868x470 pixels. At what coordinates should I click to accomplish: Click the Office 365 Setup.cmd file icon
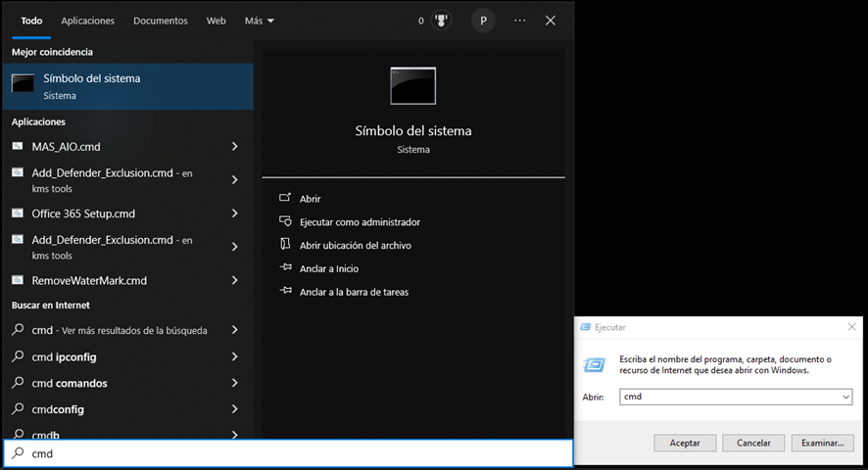coord(18,213)
